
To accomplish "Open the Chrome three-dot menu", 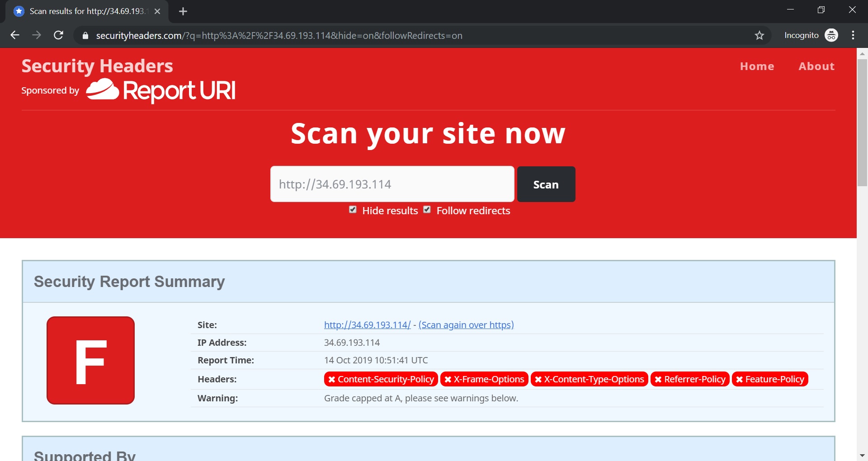I will click(x=853, y=35).
